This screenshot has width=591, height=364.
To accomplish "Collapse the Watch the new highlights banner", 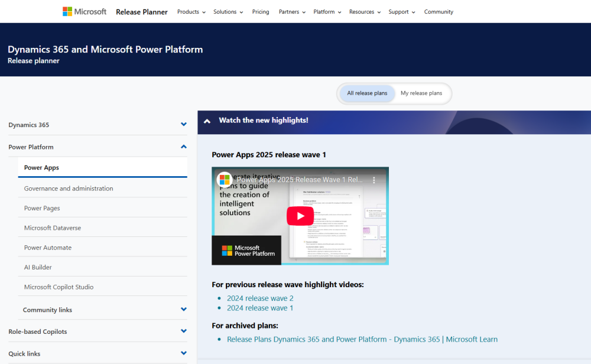I will (206, 121).
